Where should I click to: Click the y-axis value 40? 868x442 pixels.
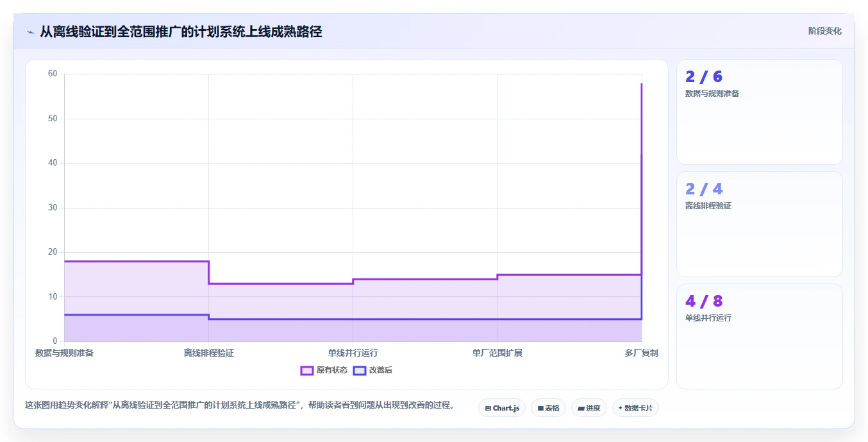point(53,163)
